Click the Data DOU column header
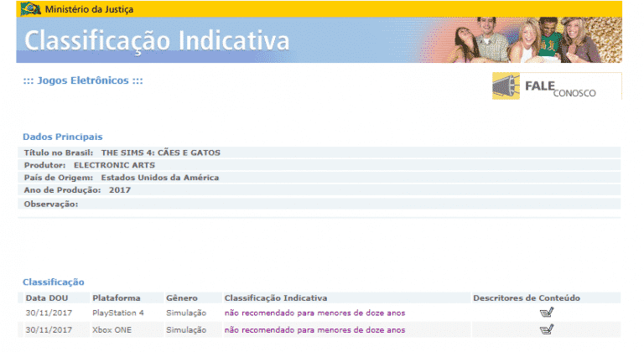This screenshot has width=644, height=352. pyautogui.click(x=48, y=298)
